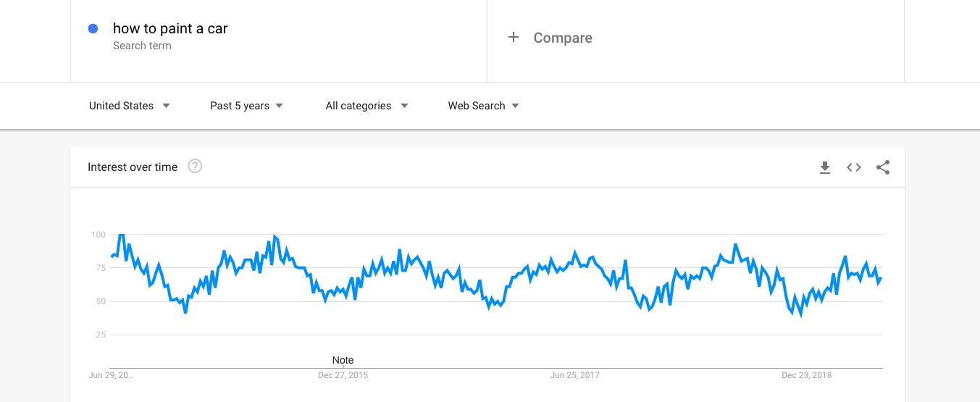
Task: Click the Jun 25, 2017 date label
Action: click(575, 375)
